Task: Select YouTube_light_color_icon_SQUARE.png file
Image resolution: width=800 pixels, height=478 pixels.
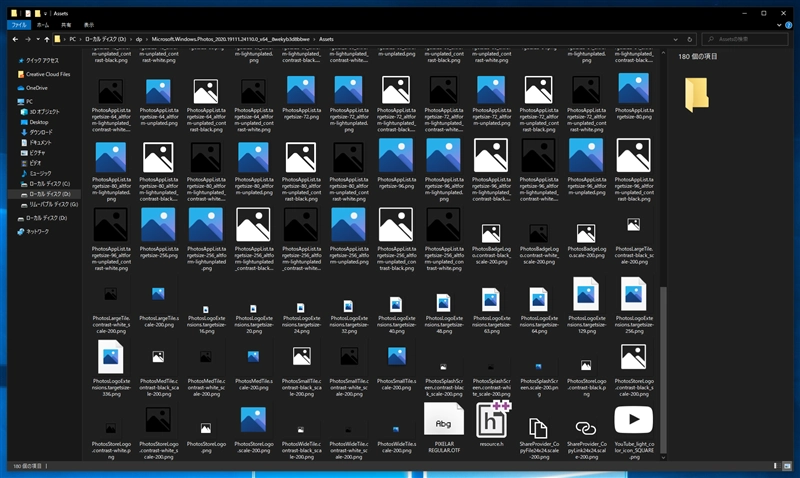Action: [634, 433]
